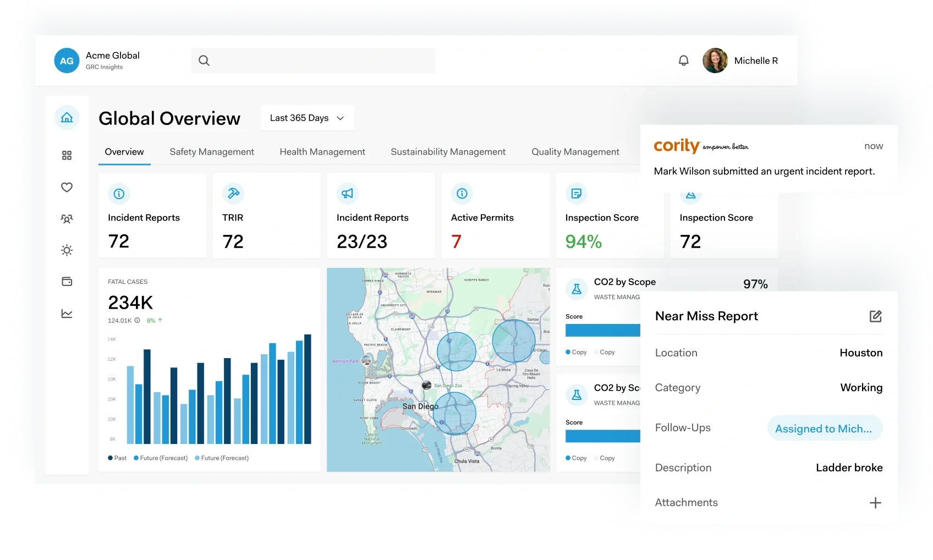Switch to the Safety Management tab
The height and width of the screenshot is (560, 933).
(x=212, y=152)
